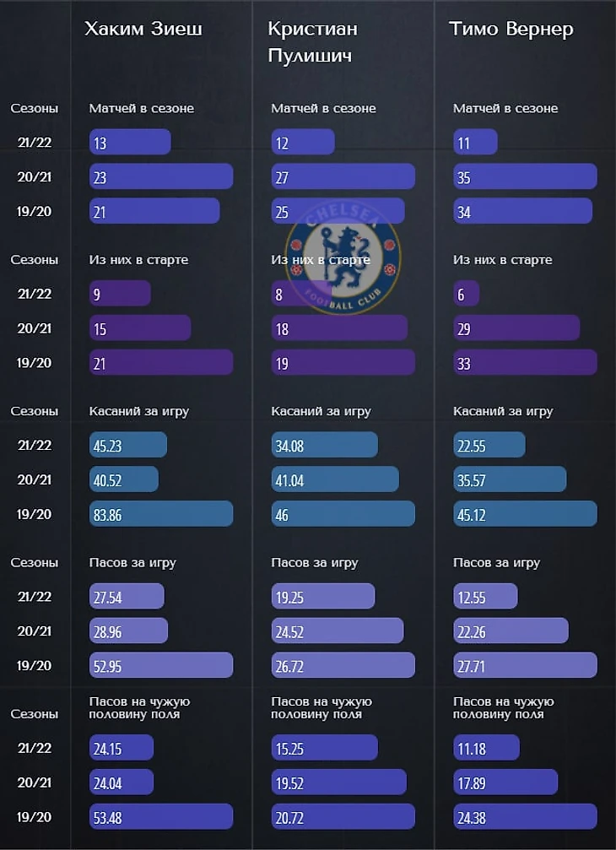This screenshot has width=616, height=850.
Task: Select the Хаким Зиеш column heading
Action: [x=143, y=29]
